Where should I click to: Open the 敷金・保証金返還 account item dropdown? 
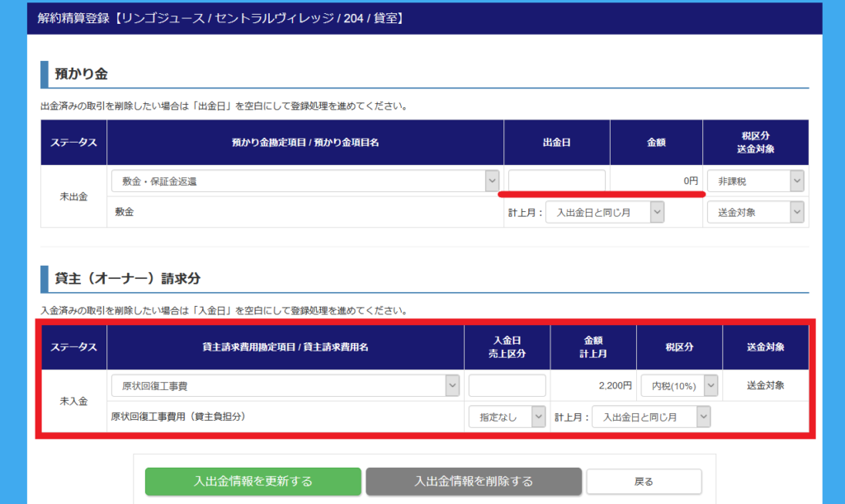[x=304, y=181]
